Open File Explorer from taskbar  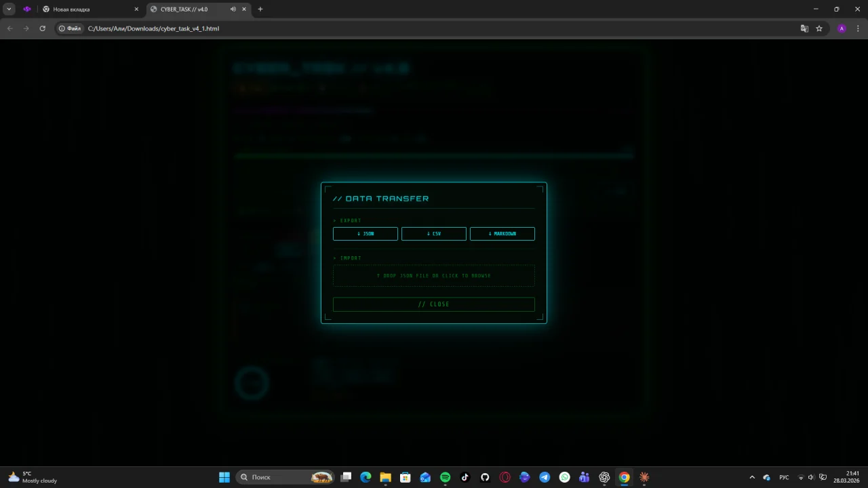coord(385,477)
